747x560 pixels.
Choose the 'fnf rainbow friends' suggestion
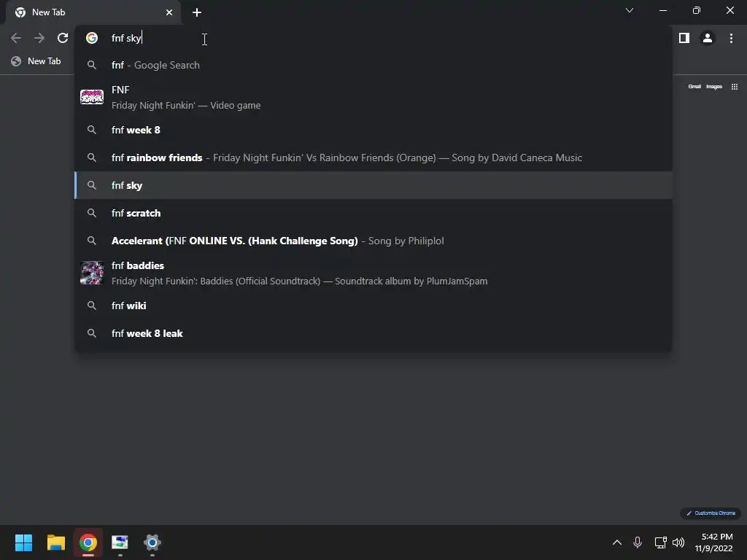(373, 157)
